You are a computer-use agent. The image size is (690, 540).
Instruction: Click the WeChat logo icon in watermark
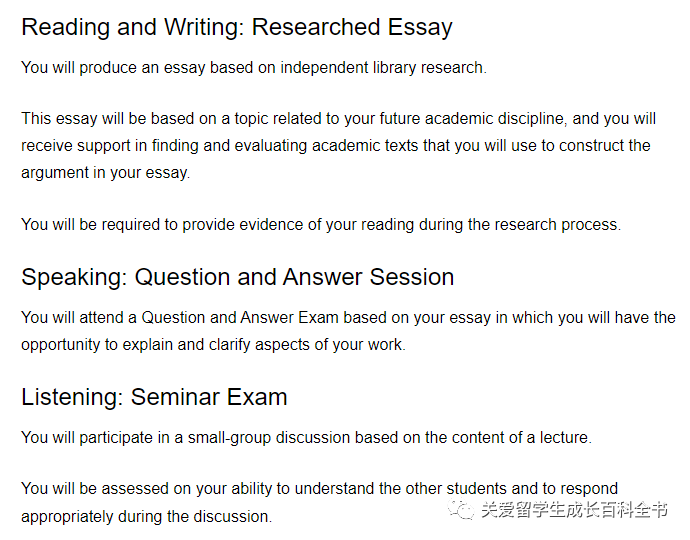coord(460,510)
